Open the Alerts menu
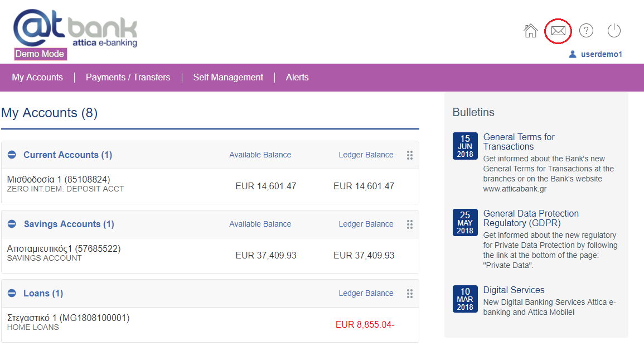The height and width of the screenshot is (345, 644). [297, 77]
